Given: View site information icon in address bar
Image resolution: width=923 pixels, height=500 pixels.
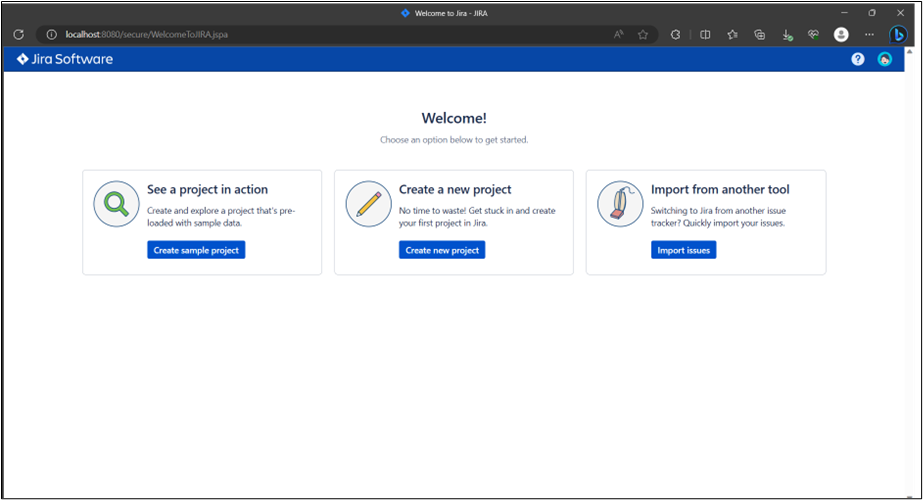Looking at the screenshot, I should (x=52, y=34).
